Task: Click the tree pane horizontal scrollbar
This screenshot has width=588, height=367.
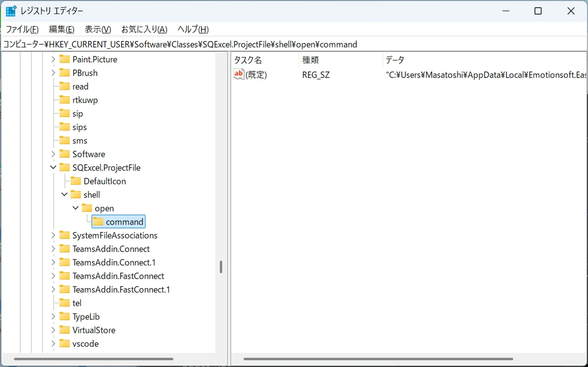Action: (x=94, y=359)
